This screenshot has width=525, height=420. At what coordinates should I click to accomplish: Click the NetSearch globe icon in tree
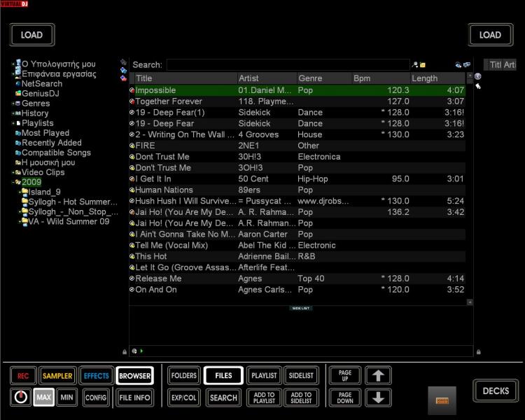[18, 84]
